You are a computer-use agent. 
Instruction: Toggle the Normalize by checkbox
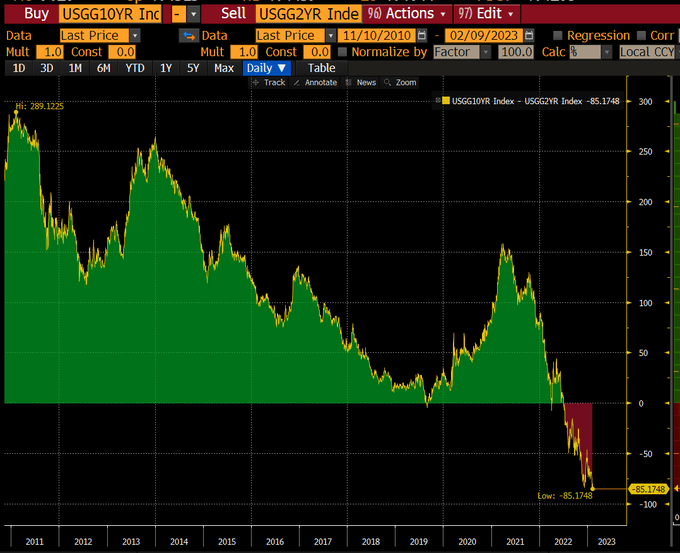(342, 52)
